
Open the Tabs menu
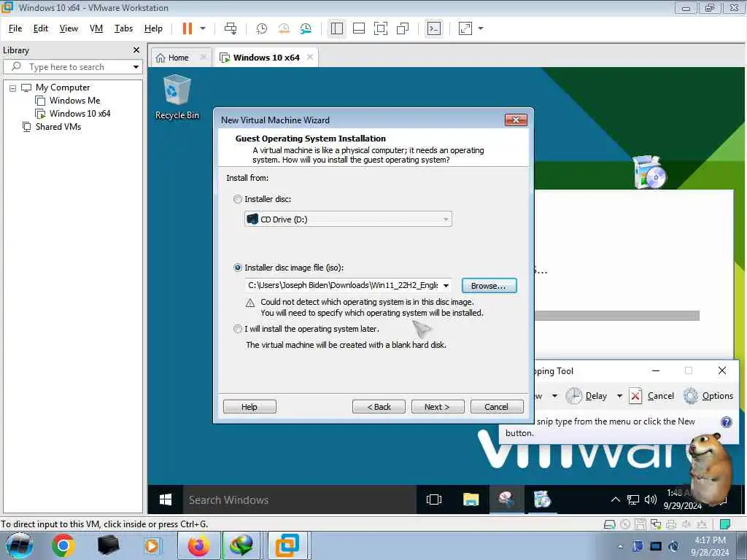pyautogui.click(x=123, y=28)
